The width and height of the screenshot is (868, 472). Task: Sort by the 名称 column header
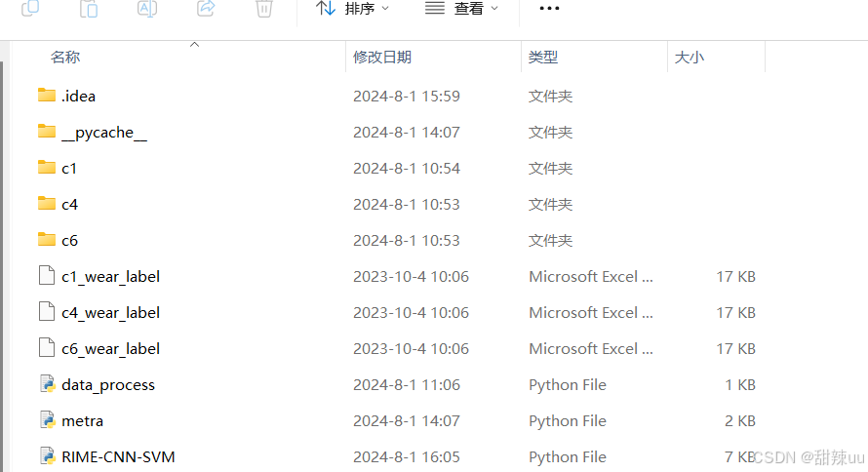(65, 57)
